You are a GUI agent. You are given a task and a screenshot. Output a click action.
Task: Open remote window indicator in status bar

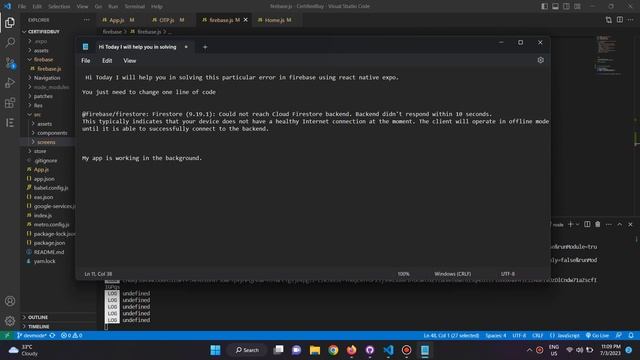[7, 336]
